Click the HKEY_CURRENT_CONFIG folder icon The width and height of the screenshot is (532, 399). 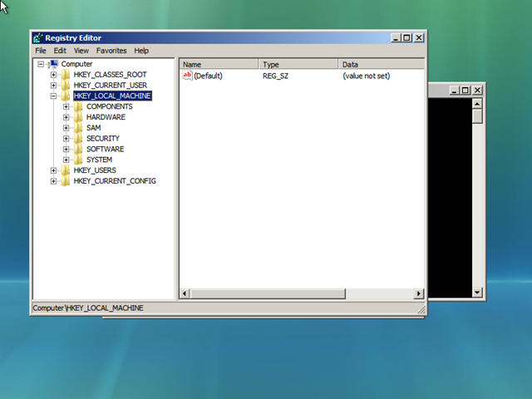click(66, 181)
